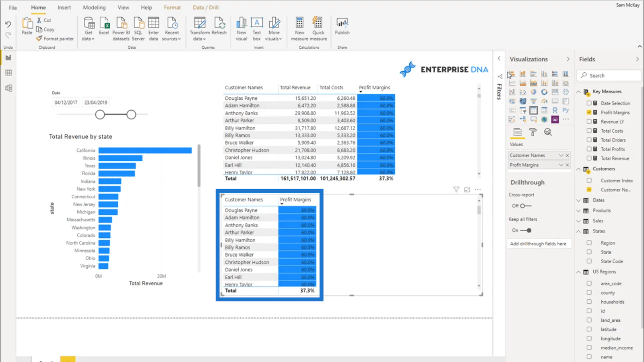
Task: Click Get data button
Action: coord(88,29)
